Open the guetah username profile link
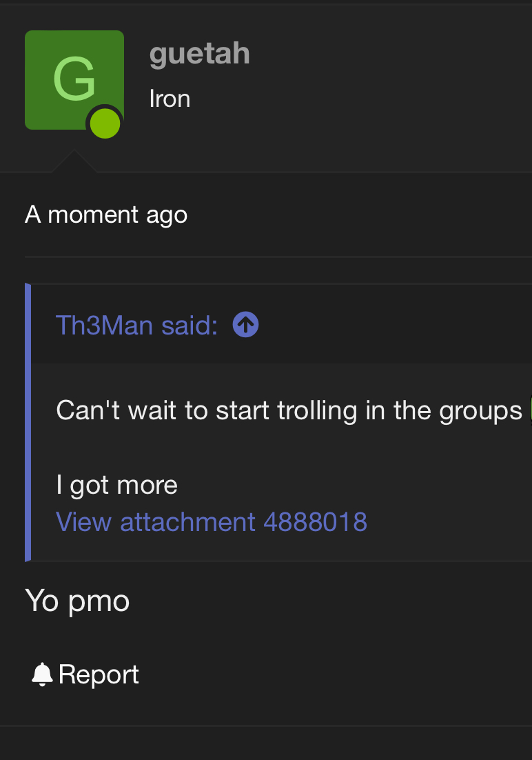The image size is (532, 760). click(199, 54)
